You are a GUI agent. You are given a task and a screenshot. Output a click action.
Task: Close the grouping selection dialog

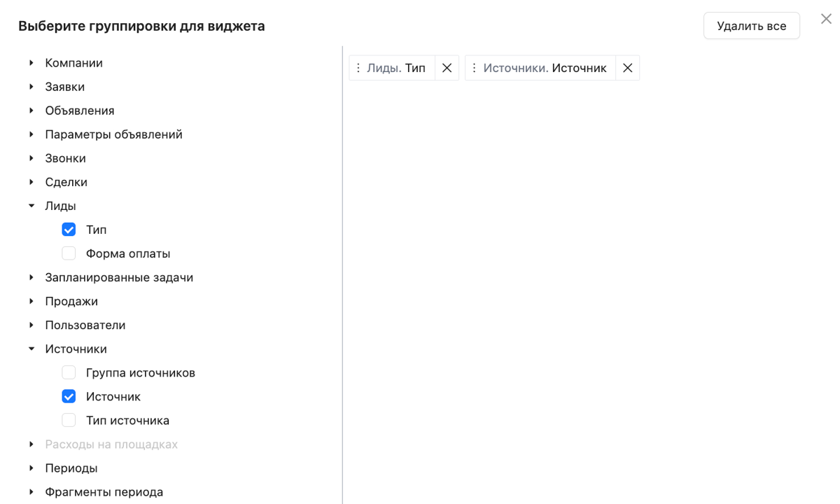click(826, 20)
